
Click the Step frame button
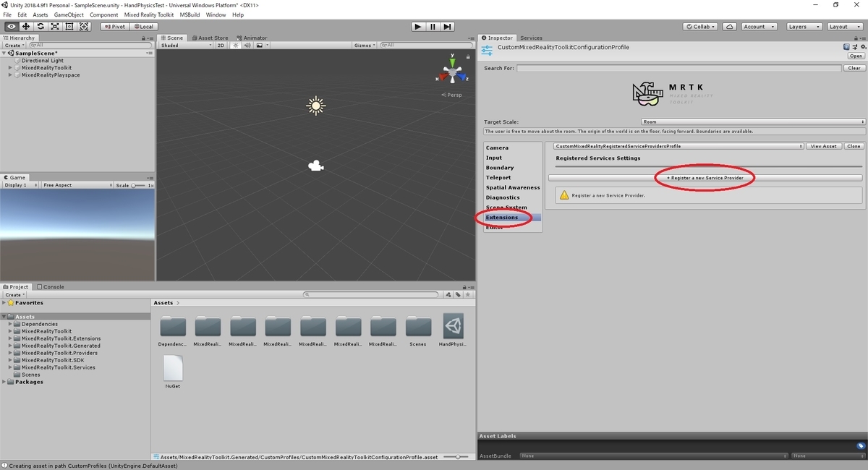448,27
